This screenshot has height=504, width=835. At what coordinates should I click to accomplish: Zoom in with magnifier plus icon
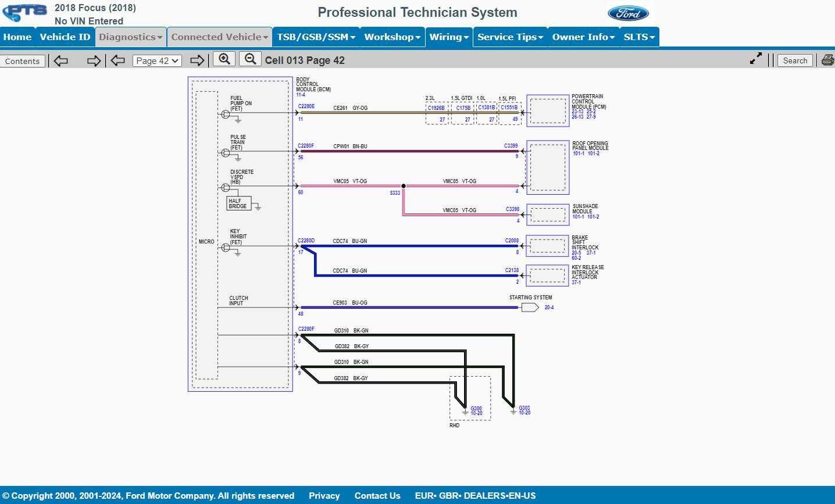tap(224, 59)
